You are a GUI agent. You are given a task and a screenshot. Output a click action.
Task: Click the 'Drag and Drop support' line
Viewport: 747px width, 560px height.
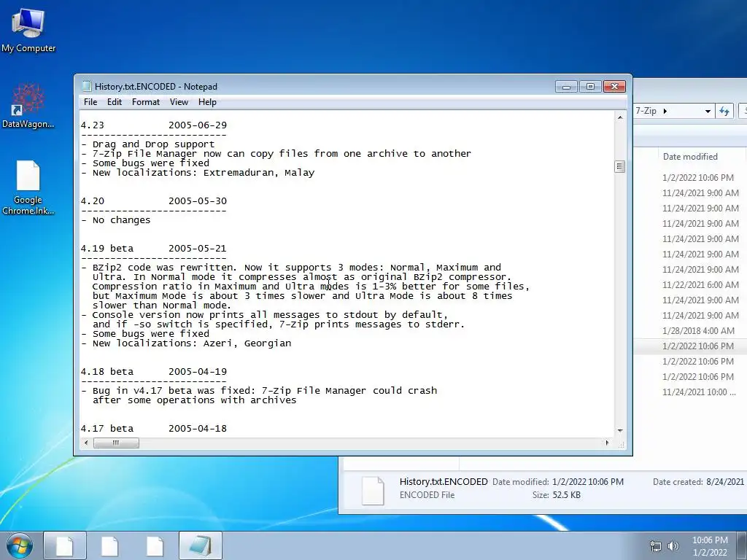(147, 144)
